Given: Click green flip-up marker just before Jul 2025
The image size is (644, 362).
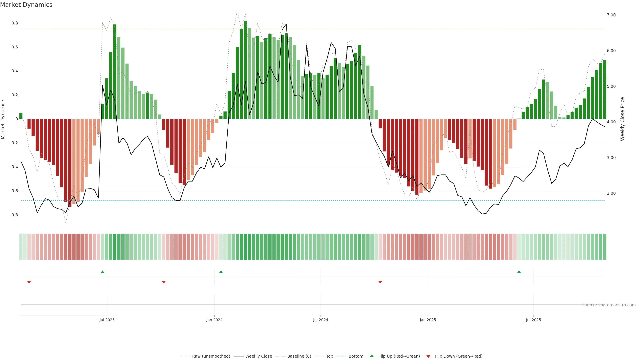Looking at the screenshot, I should click(519, 272).
